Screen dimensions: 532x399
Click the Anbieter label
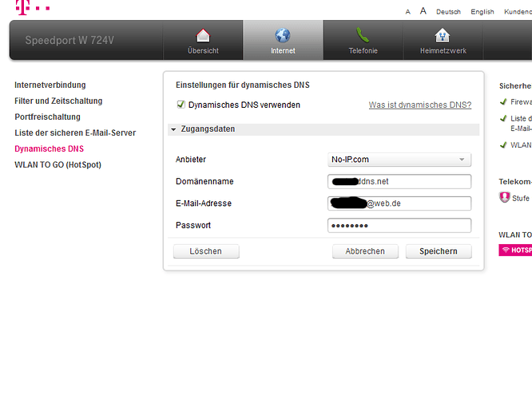coord(191,160)
